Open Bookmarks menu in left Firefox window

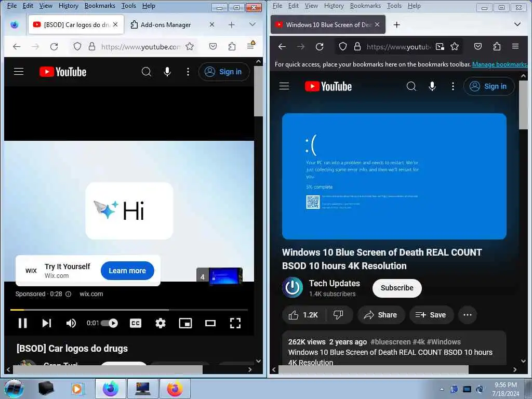click(x=100, y=6)
